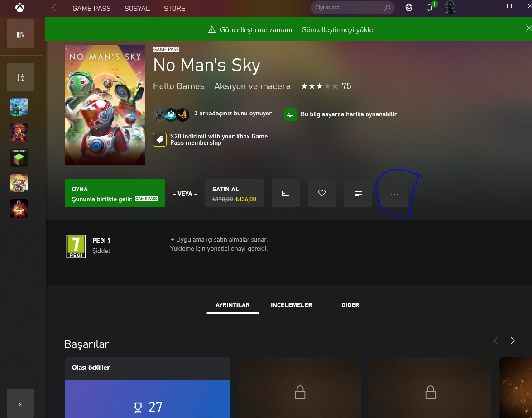Click the second locked achievement card

430,388
